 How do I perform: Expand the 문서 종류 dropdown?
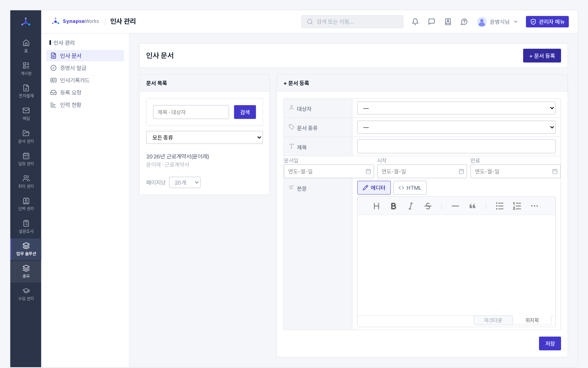pos(456,127)
